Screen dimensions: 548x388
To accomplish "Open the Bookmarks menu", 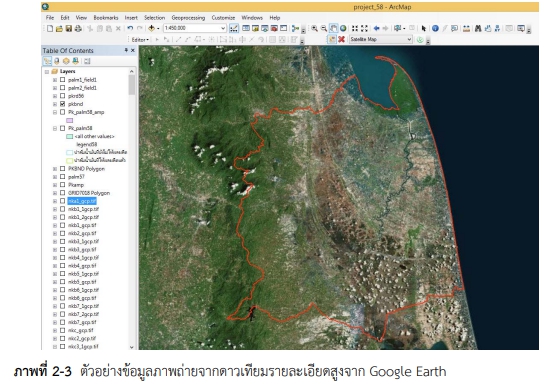I will pyautogui.click(x=106, y=17).
